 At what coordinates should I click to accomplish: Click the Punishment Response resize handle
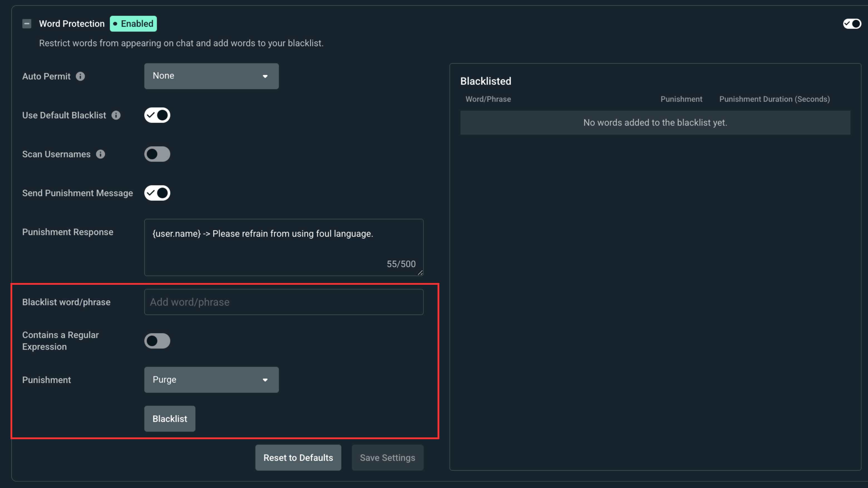tap(420, 273)
